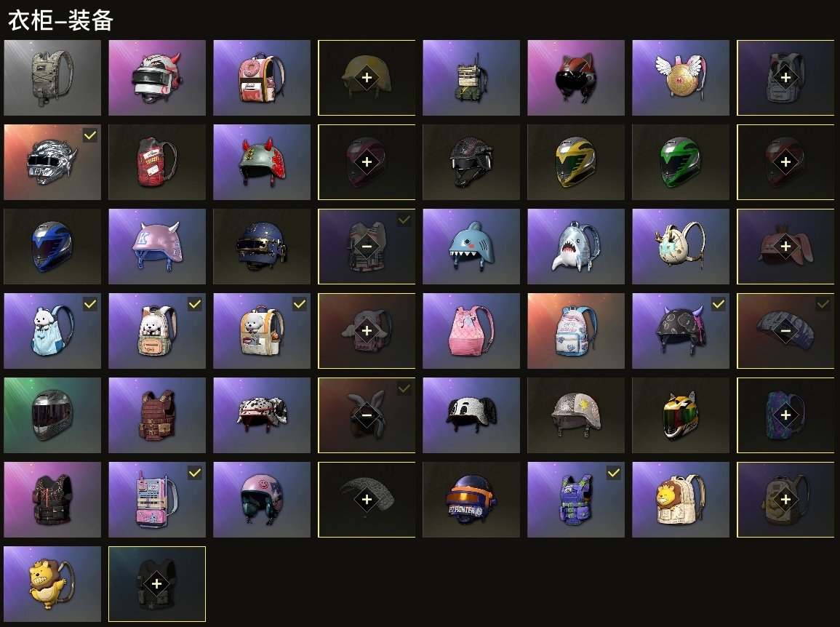The image size is (840, 627).
Task: Select the yellow and black racing helmet
Action: [x=576, y=161]
